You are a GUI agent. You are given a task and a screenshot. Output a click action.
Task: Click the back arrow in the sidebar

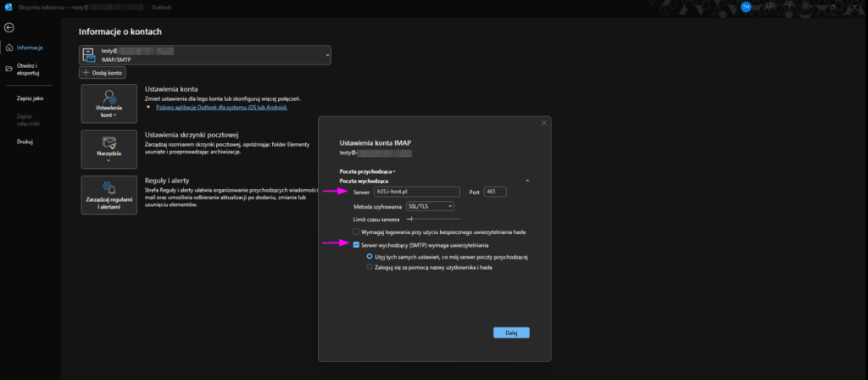pos(8,27)
